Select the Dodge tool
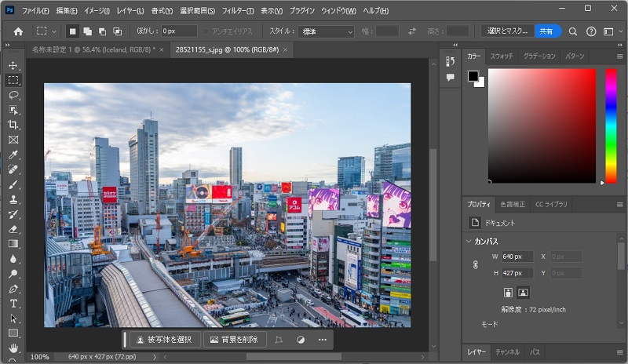This screenshot has height=364, width=628. click(x=13, y=274)
